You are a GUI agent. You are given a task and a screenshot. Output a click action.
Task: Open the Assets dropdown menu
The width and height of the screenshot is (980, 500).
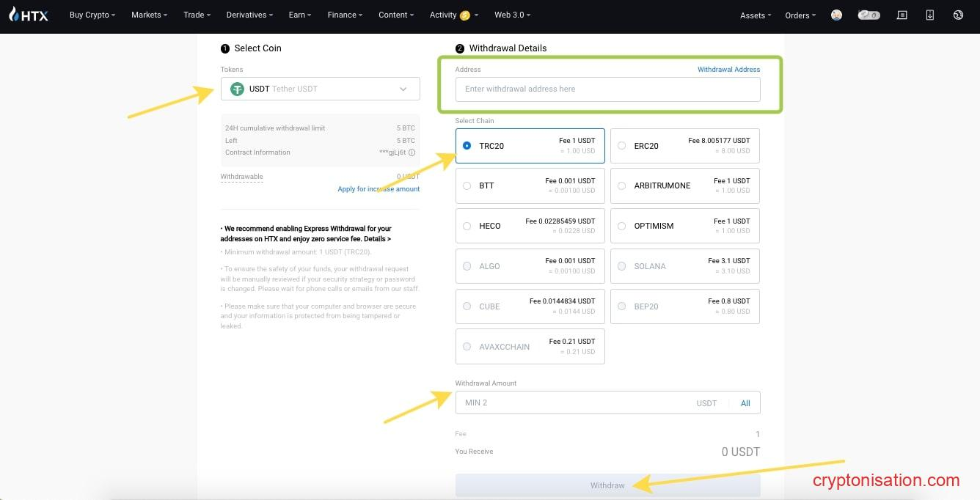pos(756,15)
